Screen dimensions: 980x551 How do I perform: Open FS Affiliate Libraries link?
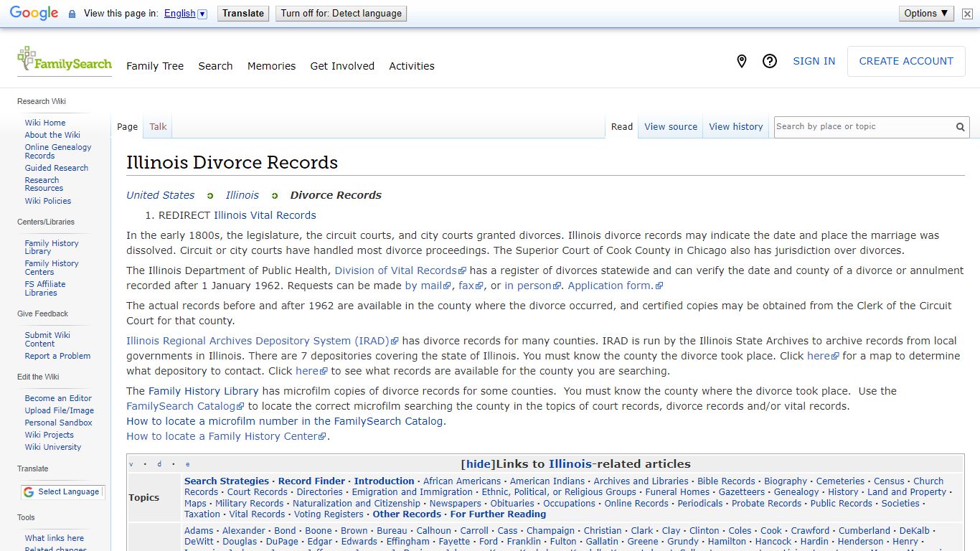coord(45,288)
